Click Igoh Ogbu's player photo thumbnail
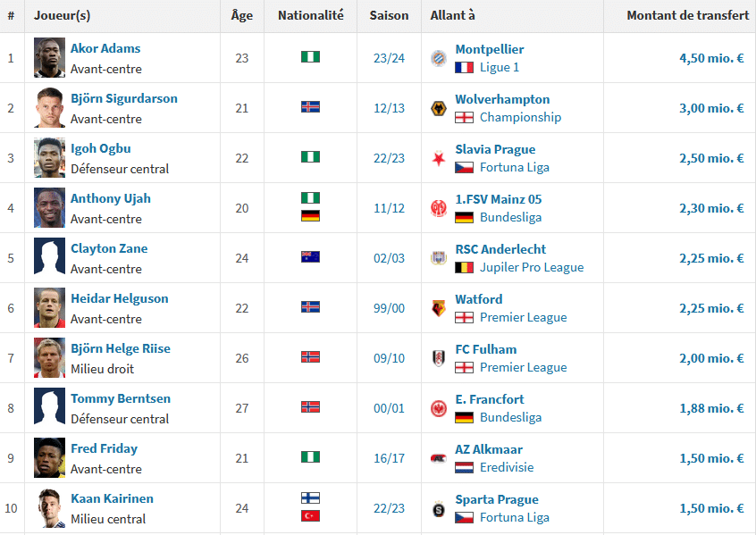The width and height of the screenshot is (756, 535). point(49,157)
